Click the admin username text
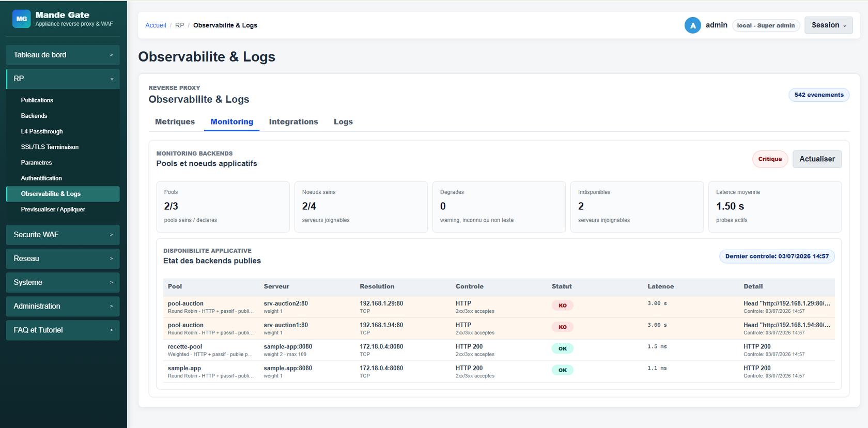 pyautogui.click(x=717, y=25)
